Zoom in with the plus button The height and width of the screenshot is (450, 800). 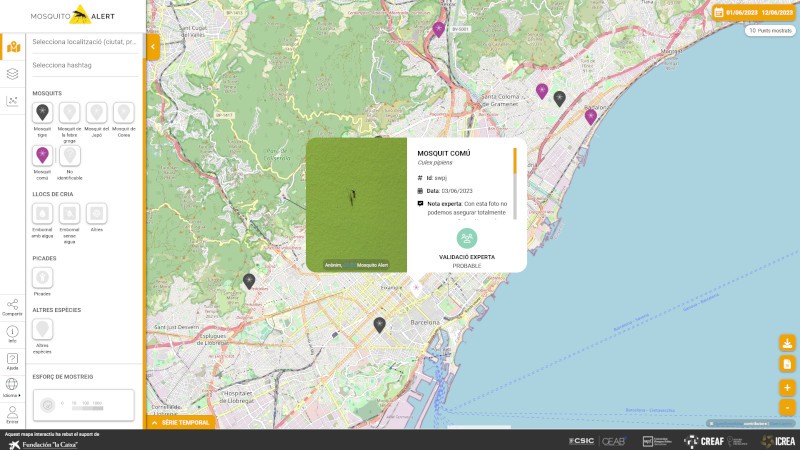click(x=787, y=388)
